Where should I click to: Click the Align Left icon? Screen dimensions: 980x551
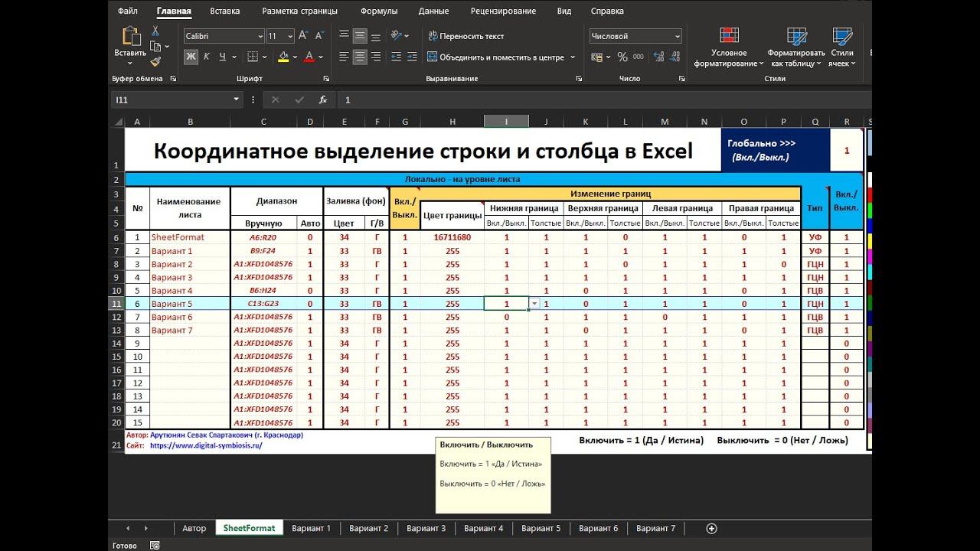(344, 57)
